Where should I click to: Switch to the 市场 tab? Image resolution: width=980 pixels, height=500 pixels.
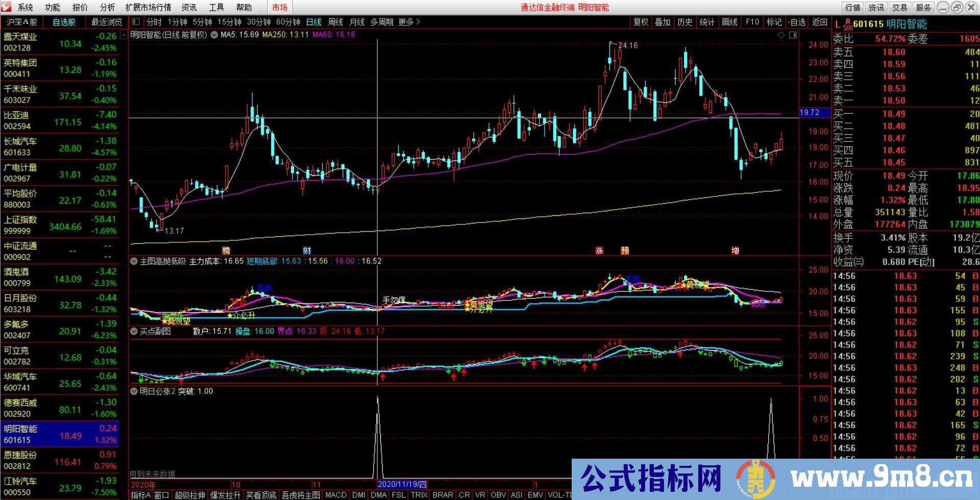[280, 7]
